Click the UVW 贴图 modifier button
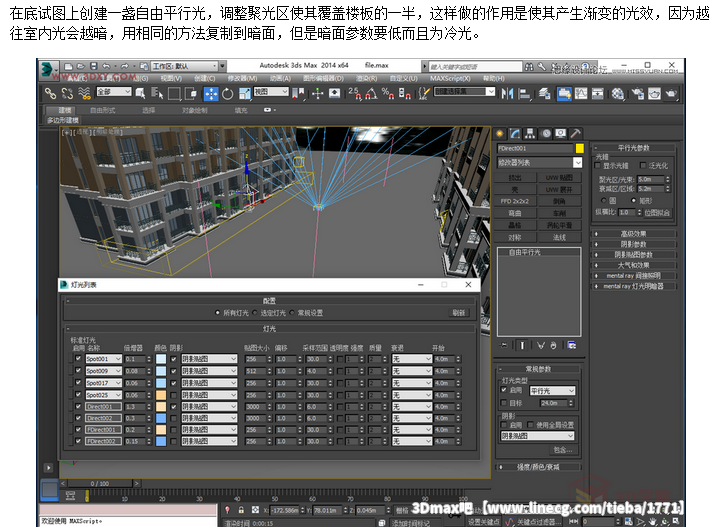This screenshot has width=724, height=527. click(559, 178)
